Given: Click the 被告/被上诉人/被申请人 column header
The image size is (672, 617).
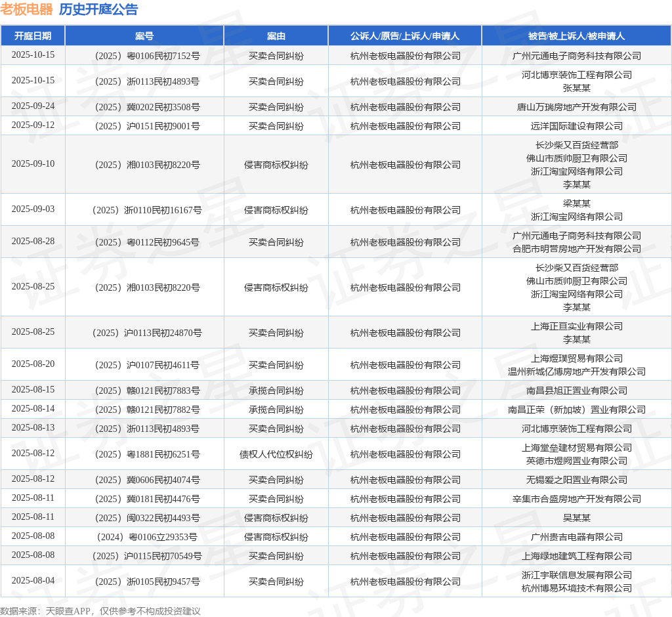Looking at the screenshot, I should (576, 36).
